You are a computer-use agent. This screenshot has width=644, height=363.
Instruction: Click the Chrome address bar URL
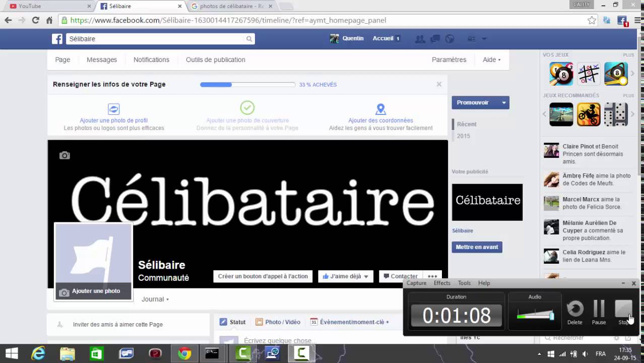228,20
